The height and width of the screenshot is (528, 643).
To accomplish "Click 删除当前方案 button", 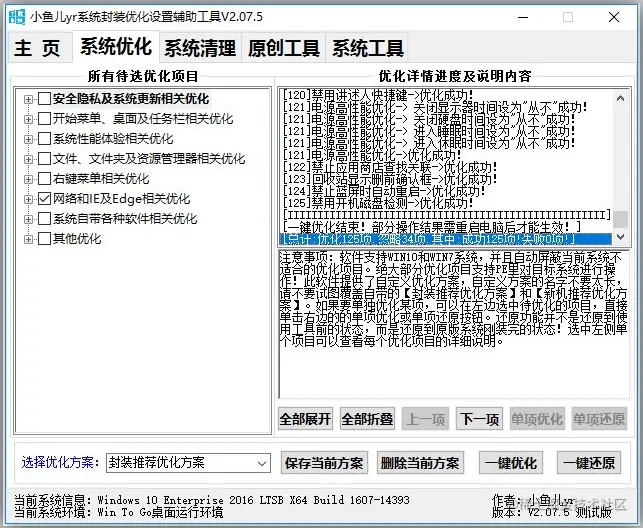I will pyautogui.click(x=420, y=463).
